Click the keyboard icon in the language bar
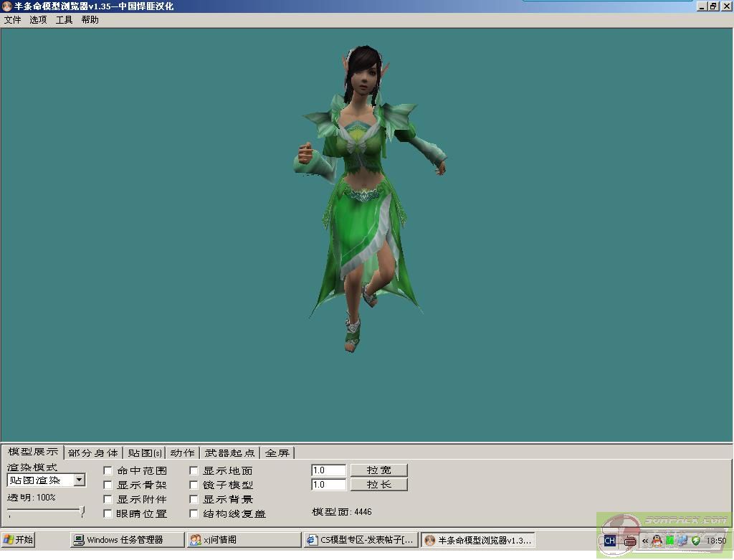Screen dimensions: 734x560 (629, 541)
